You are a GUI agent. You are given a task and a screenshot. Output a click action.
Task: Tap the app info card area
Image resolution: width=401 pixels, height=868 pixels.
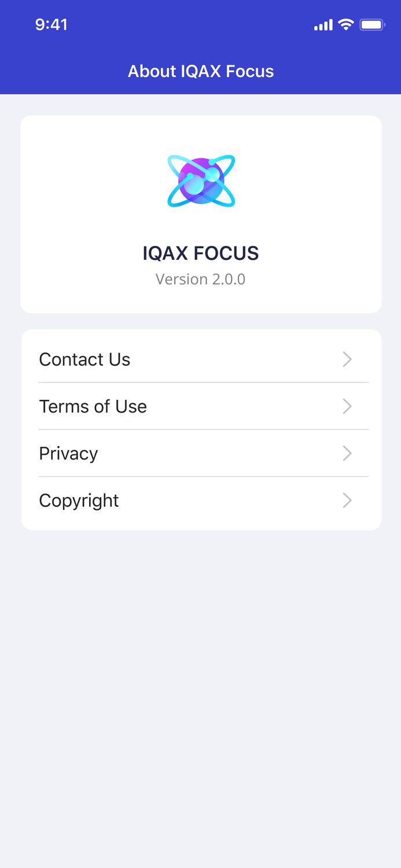pos(201,214)
